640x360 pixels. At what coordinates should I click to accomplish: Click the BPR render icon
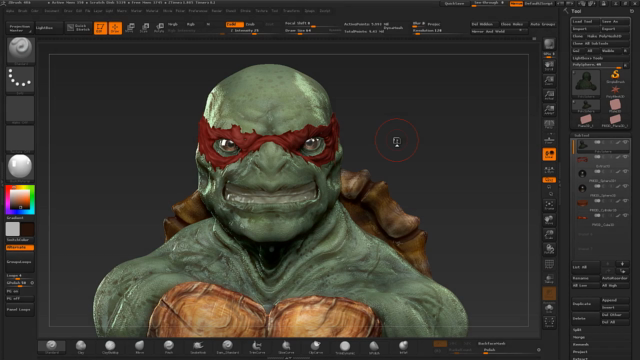coord(549,44)
